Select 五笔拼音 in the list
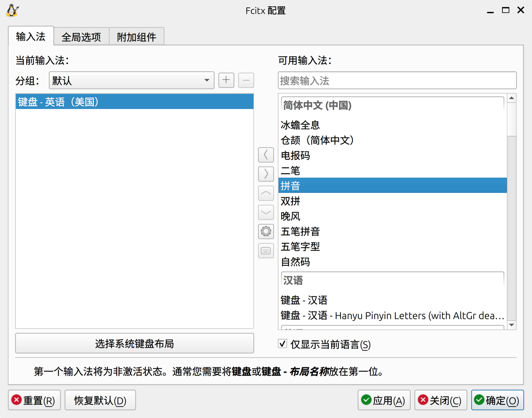Screen dimensions: 532x418 tap(300, 232)
